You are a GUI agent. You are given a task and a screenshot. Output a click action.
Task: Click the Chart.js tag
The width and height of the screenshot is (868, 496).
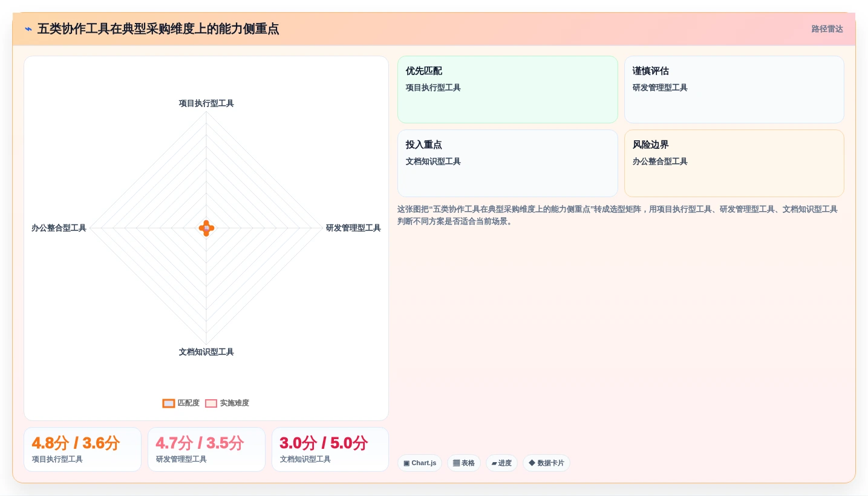pyautogui.click(x=420, y=463)
